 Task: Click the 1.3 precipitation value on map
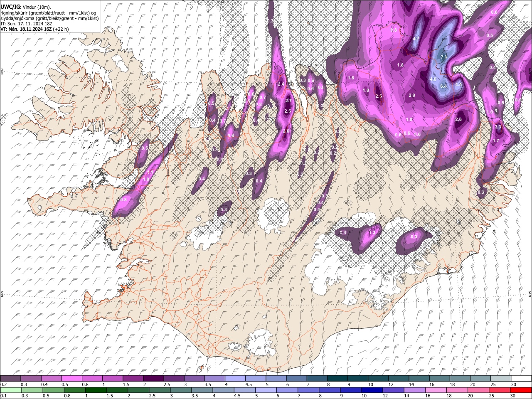point(372,233)
